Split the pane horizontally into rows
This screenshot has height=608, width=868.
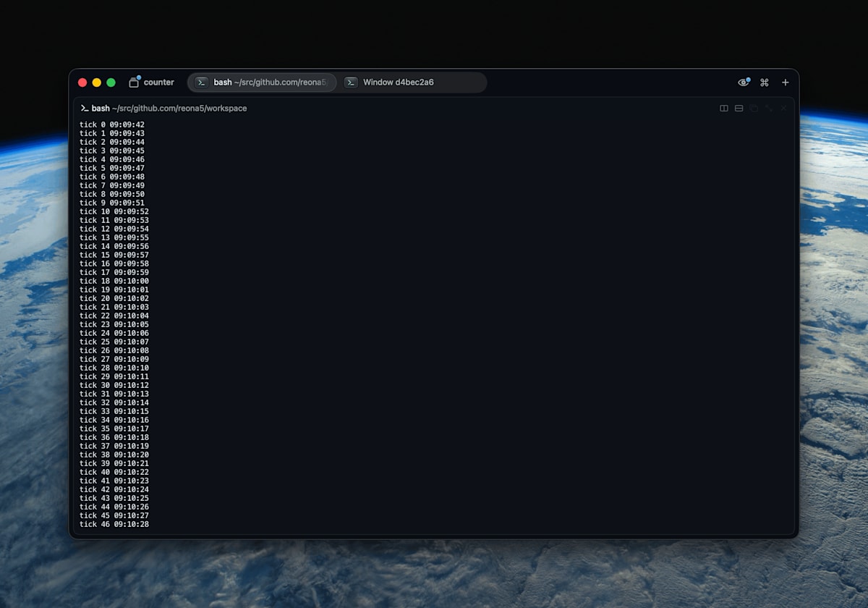click(739, 109)
